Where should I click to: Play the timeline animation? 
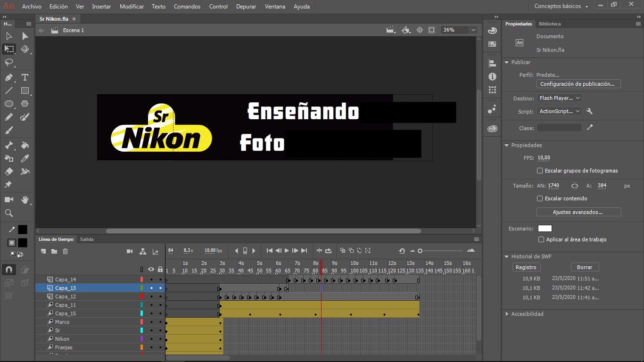[x=287, y=251]
